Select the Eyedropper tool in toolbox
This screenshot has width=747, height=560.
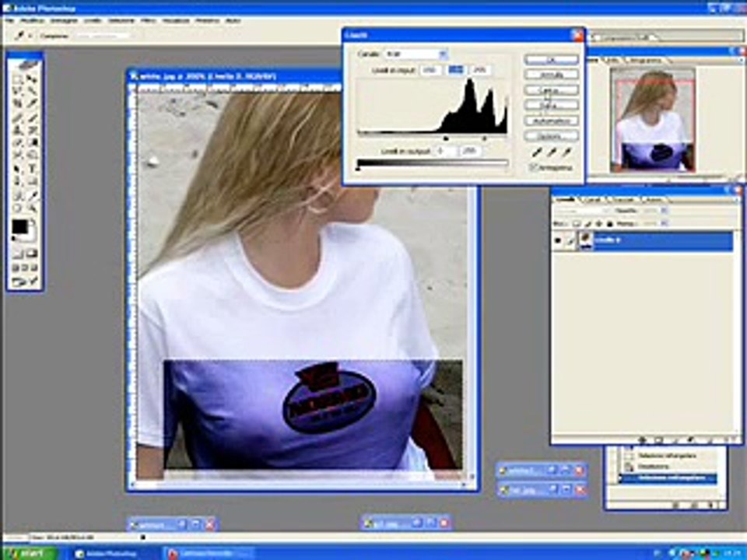click(33, 196)
